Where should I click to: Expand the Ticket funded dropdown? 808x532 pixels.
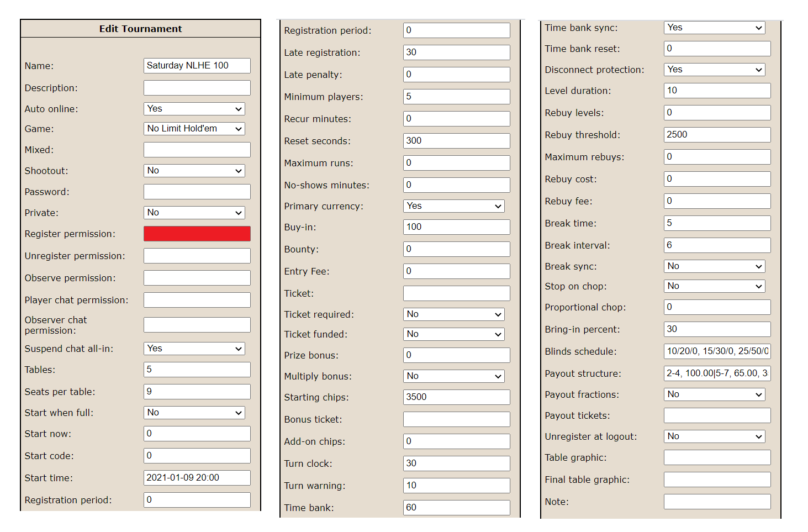point(453,334)
